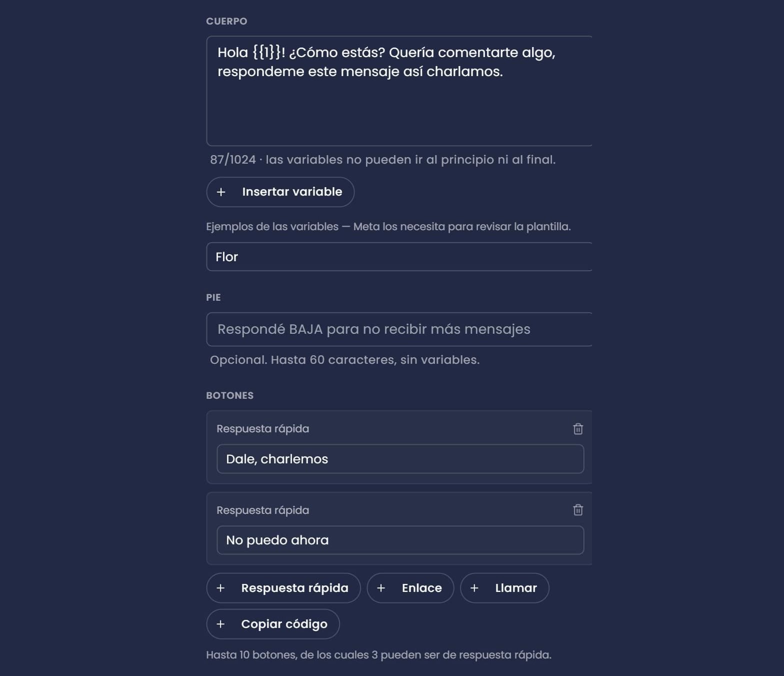Delete the 'No puedo ahora' quick reply button
Screen dimensions: 784x676
577,510
